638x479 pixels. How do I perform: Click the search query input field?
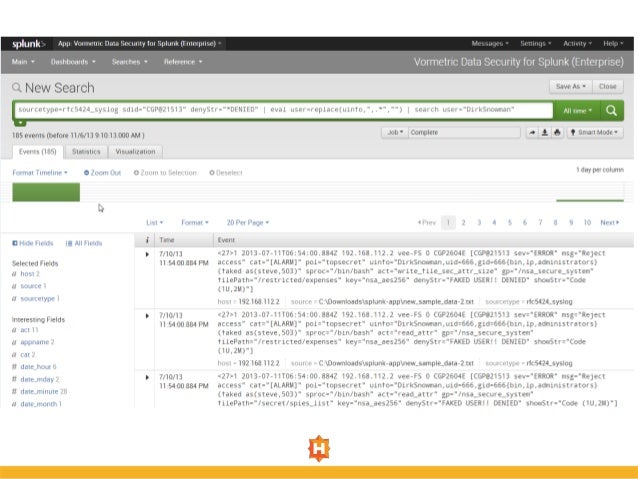point(284,110)
